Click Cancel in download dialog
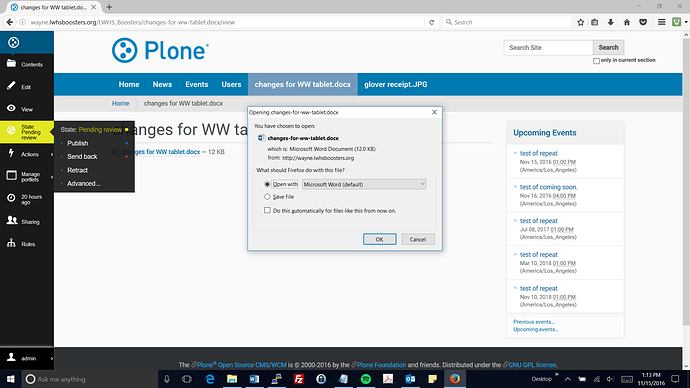 (x=418, y=239)
